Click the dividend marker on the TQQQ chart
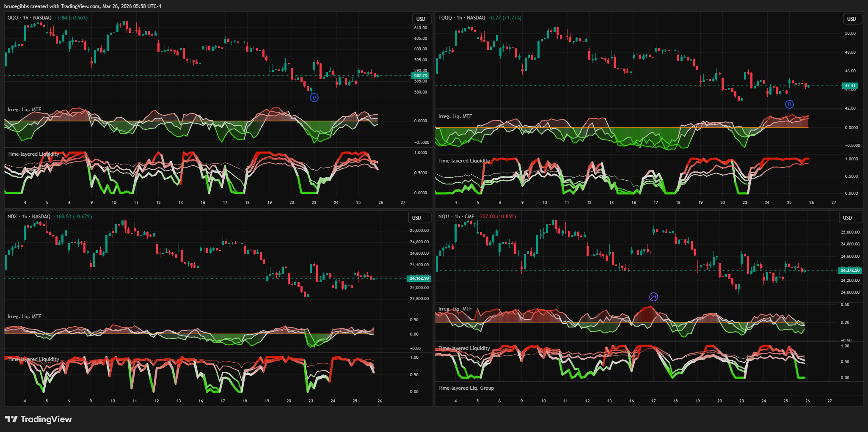The height and width of the screenshot is (432, 868). [x=789, y=105]
